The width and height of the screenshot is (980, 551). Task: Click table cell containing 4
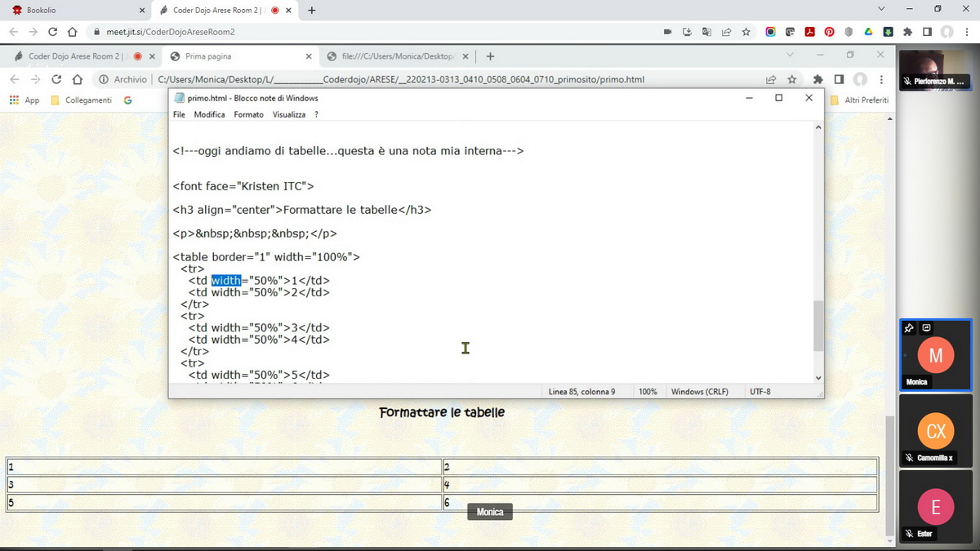[x=660, y=484]
